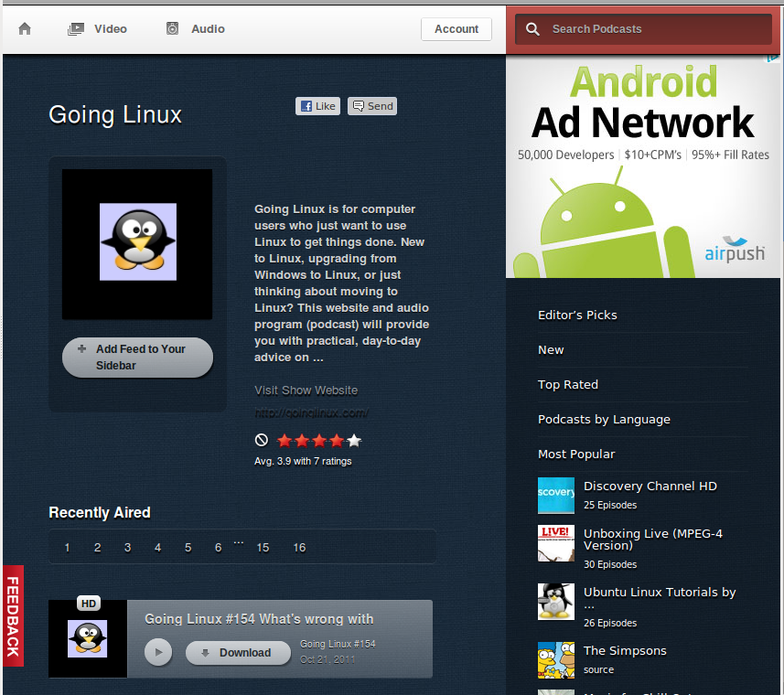Open Ubuntu Linux Tutorials podcast
This screenshot has height=695, width=784.
tap(660, 592)
